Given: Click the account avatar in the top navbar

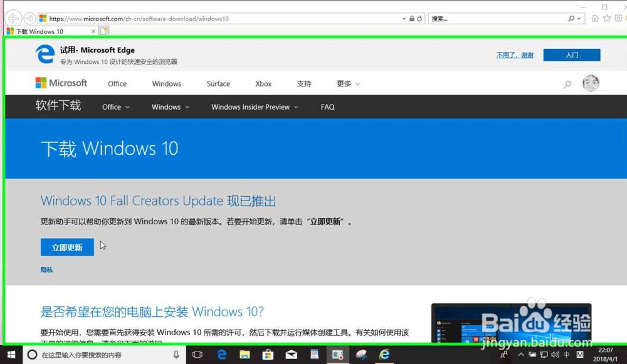Looking at the screenshot, I should 590,83.
